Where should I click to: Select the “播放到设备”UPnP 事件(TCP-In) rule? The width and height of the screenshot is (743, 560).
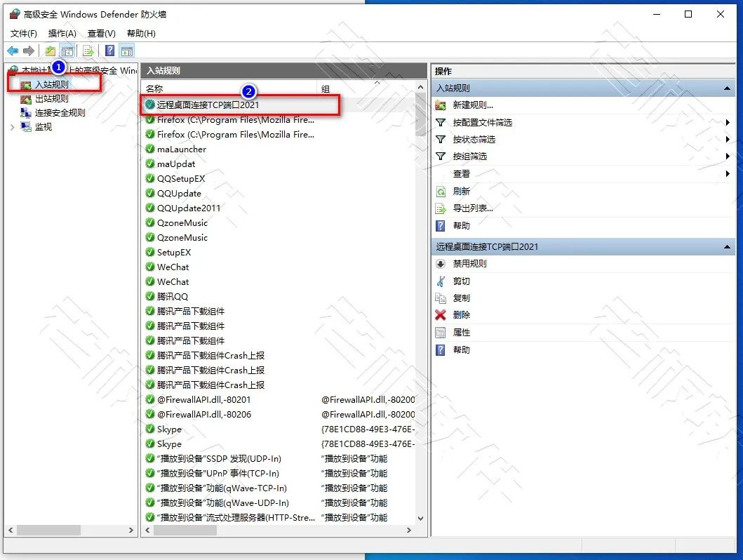pyautogui.click(x=279, y=473)
